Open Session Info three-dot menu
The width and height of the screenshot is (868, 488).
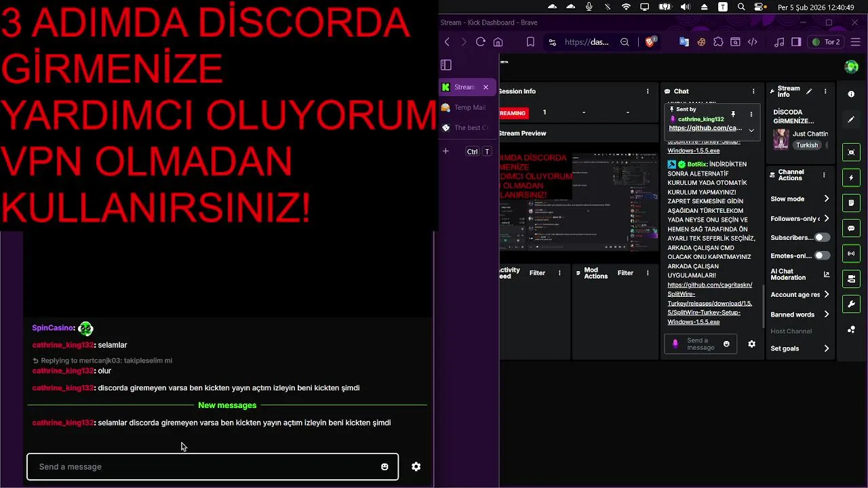648,91
